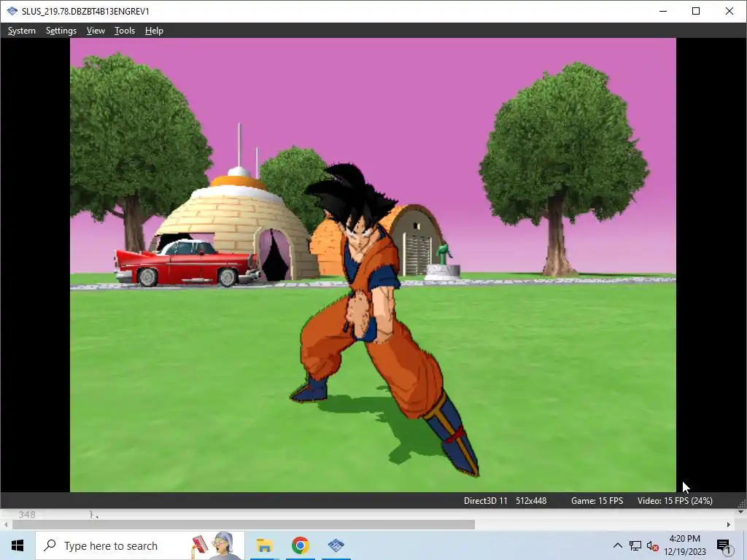The width and height of the screenshot is (747, 560).
Task: Open the notification center icon
Action: [723, 547]
